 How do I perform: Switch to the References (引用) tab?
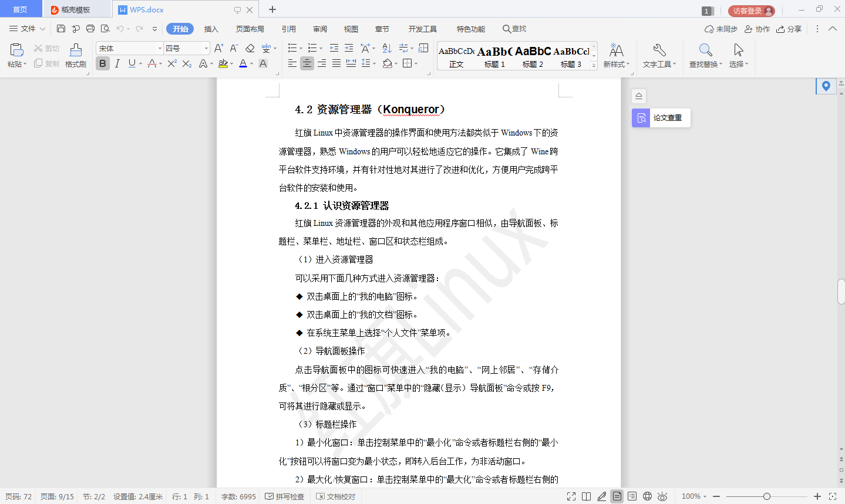(289, 29)
